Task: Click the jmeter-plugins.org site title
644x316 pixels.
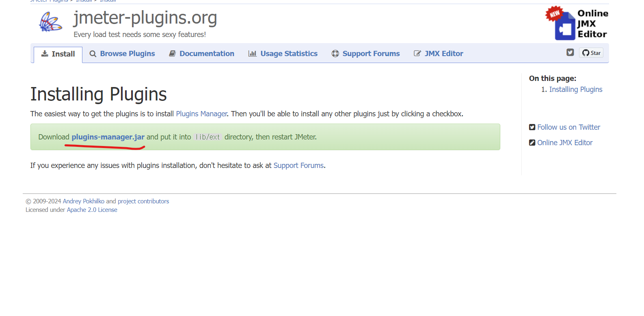Action: [145, 17]
